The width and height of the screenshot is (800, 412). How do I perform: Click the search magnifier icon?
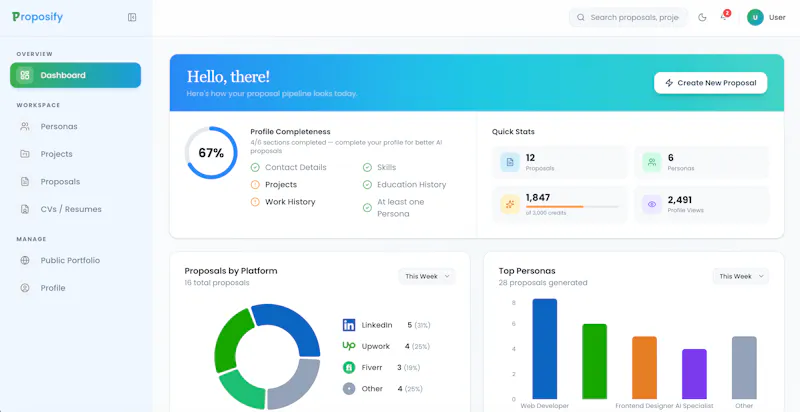581,17
